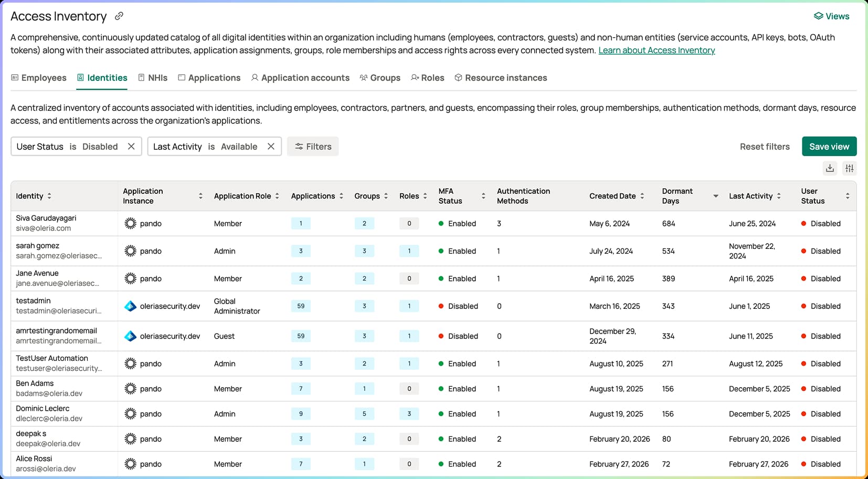Open applications count 59 for testadmin
Viewport: 868px width, 479px height.
[301, 306]
